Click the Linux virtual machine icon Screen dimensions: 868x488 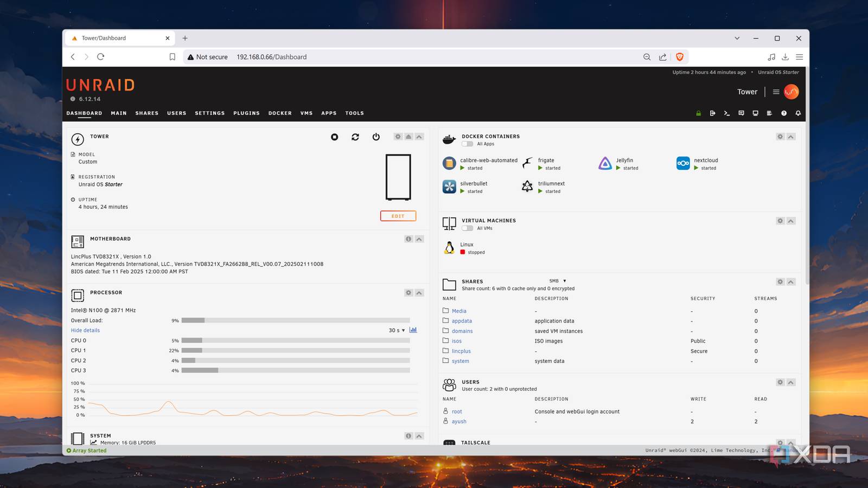click(449, 248)
